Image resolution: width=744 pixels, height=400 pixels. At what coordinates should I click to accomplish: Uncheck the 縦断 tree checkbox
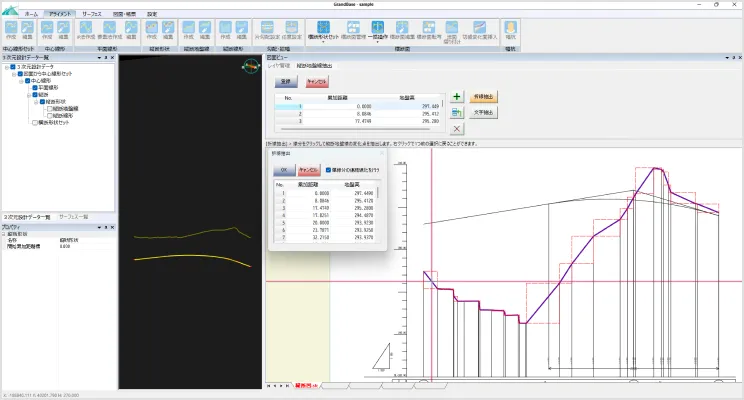(35, 95)
